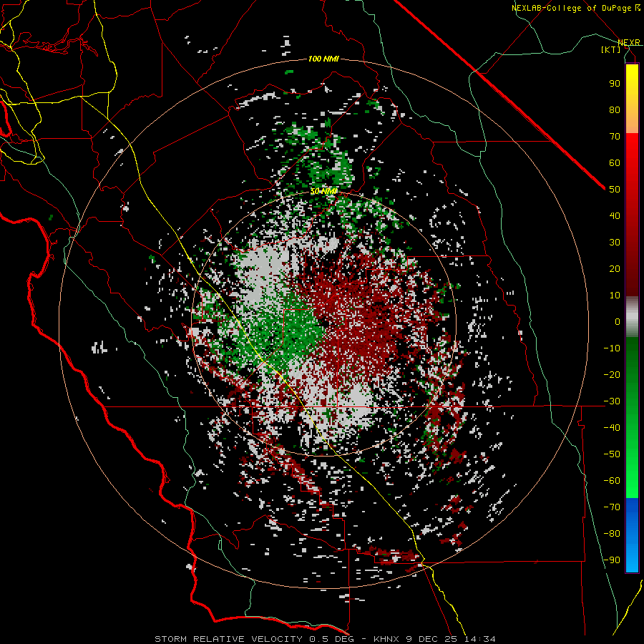This screenshot has width=644, height=644.
Task: Click the -60 knot scale value
Action: pos(612,481)
